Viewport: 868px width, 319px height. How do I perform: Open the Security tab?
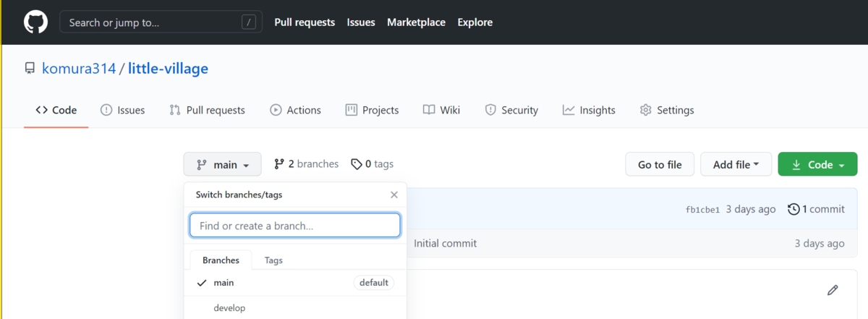point(511,110)
